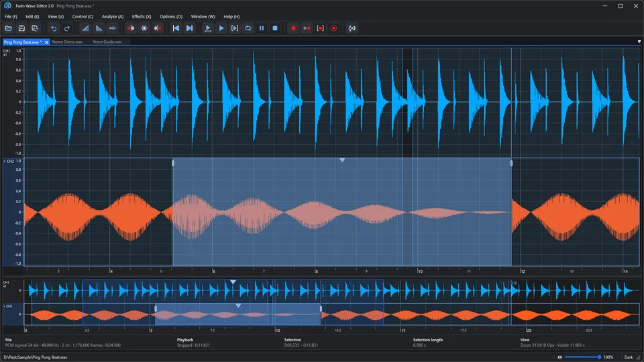
Task: Click the '6.586 s' selection length value
Action: (419, 345)
